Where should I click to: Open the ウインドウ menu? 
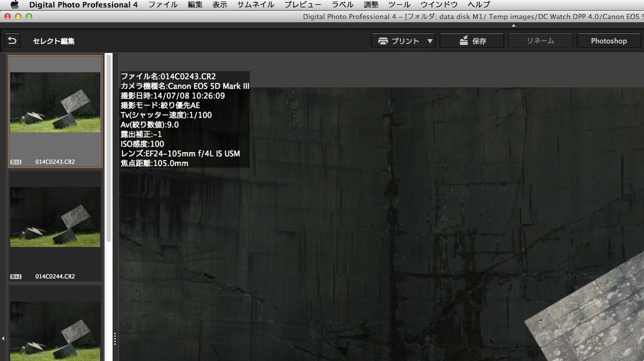(439, 4)
